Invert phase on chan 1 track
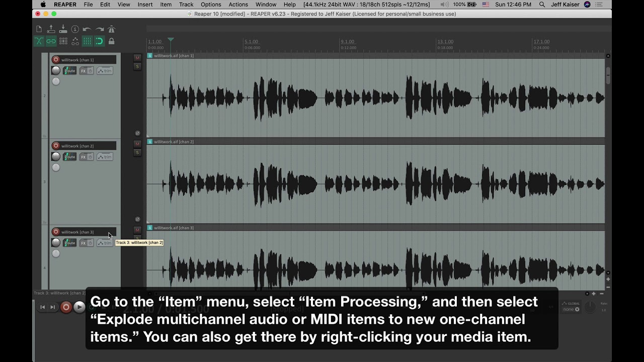 pos(137,133)
